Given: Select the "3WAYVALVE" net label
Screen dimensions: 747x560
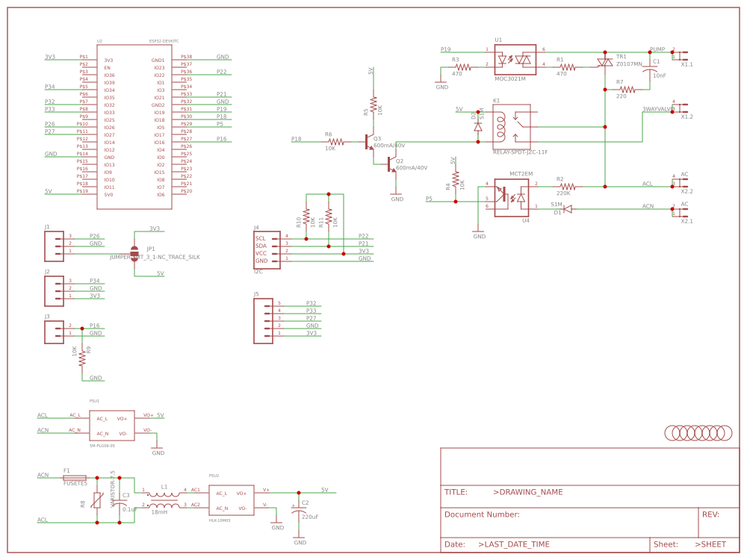Looking at the screenshot, I should (x=658, y=109).
